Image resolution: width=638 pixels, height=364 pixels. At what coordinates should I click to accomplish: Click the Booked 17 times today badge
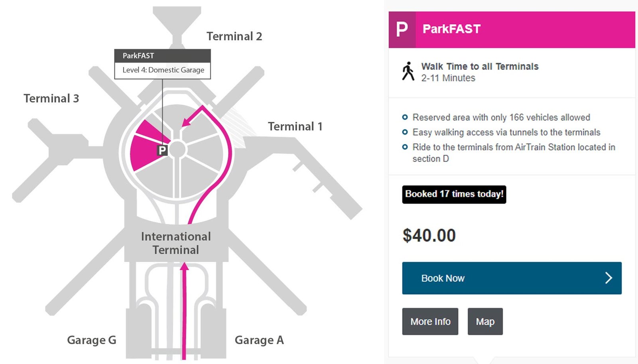(x=454, y=194)
